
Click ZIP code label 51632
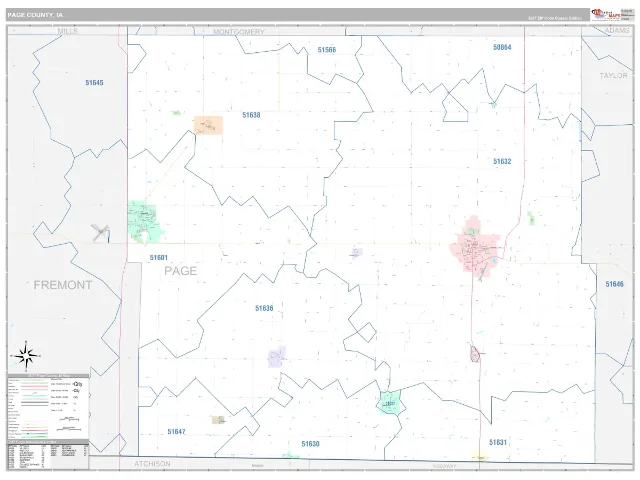point(502,161)
